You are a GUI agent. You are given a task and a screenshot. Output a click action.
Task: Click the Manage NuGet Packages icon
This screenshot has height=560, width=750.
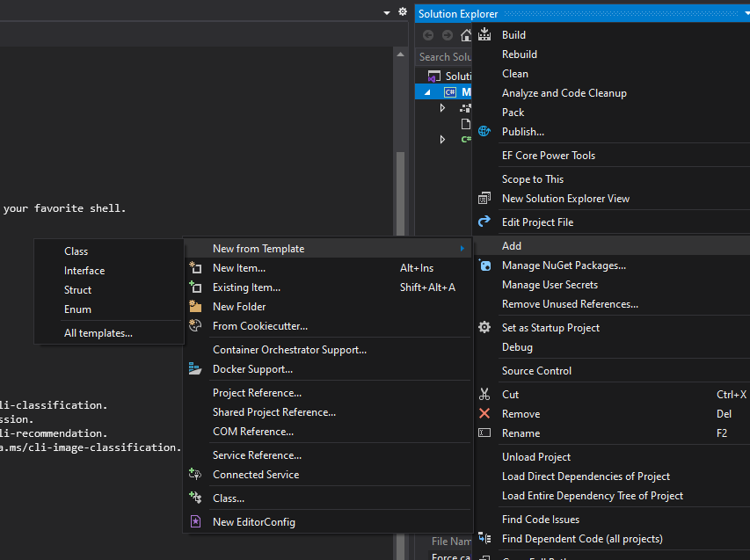484,265
